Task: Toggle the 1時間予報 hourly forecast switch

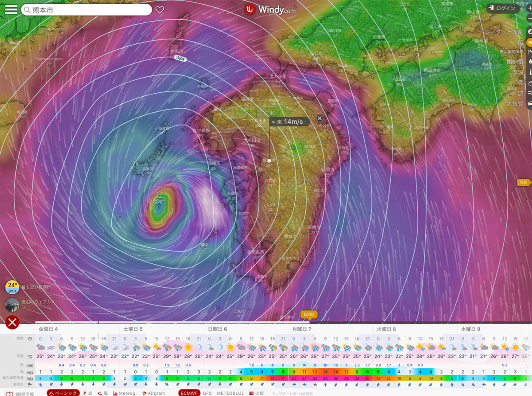Action: click(x=9, y=394)
